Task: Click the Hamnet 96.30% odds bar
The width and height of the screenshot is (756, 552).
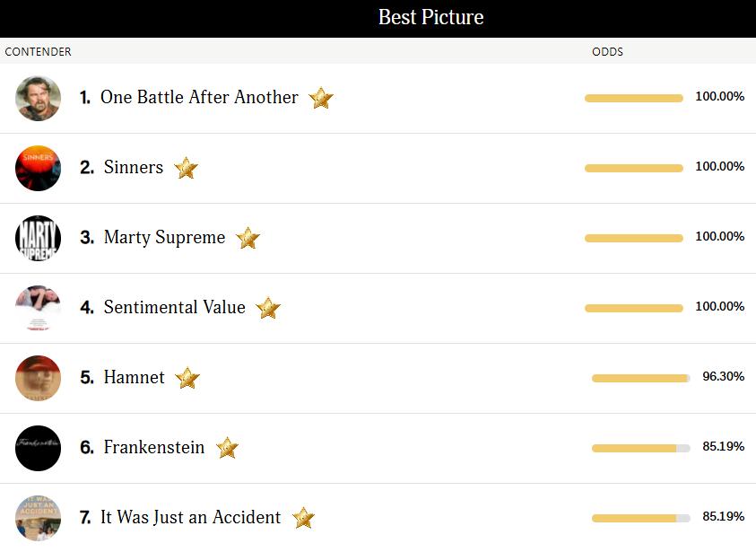Action: pos(640,378)
